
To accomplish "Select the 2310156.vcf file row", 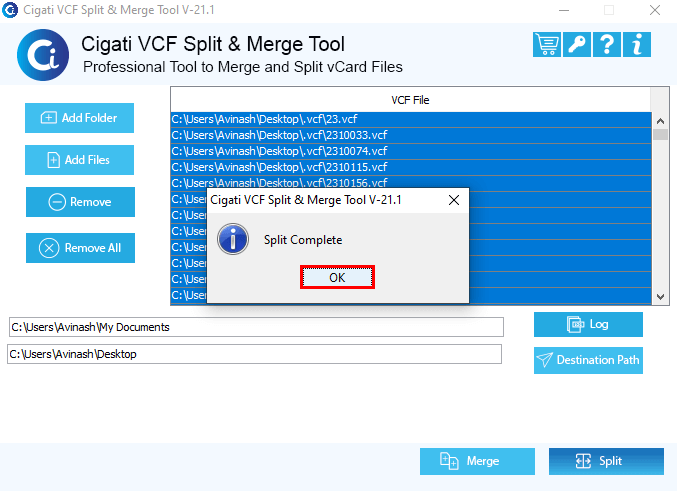I will (411, 183).
